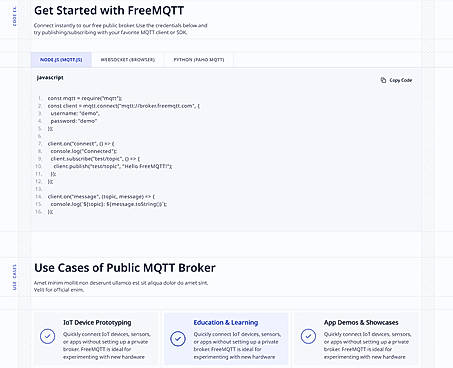Click the 'Amet minim mollit' description paragraph
Screen dimensions: 453x368
(121, 286)
